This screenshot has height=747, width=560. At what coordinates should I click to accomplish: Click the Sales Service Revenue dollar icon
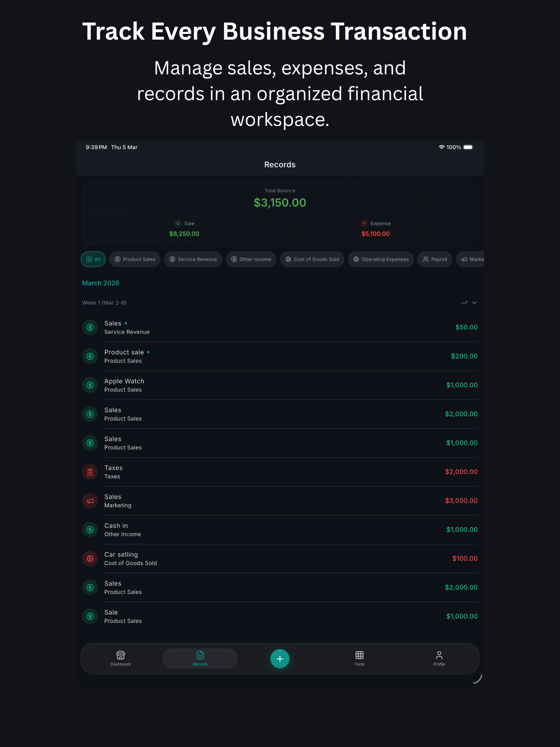pyautogui.click(x=90, y=327)
